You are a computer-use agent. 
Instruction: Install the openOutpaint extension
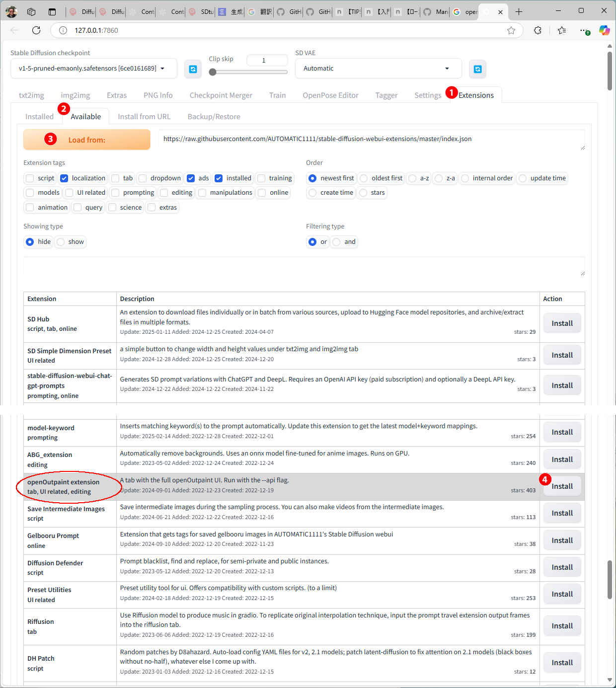tap(562, 486)
